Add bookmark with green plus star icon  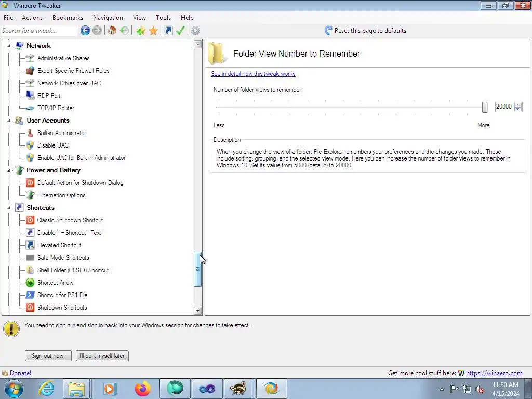140,31
